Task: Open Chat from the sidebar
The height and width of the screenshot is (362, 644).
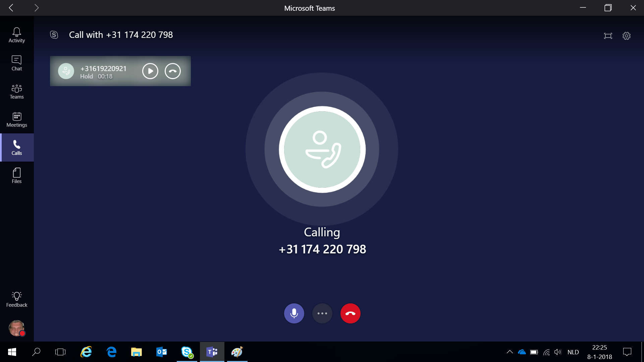Action: (x=17, y=63)
